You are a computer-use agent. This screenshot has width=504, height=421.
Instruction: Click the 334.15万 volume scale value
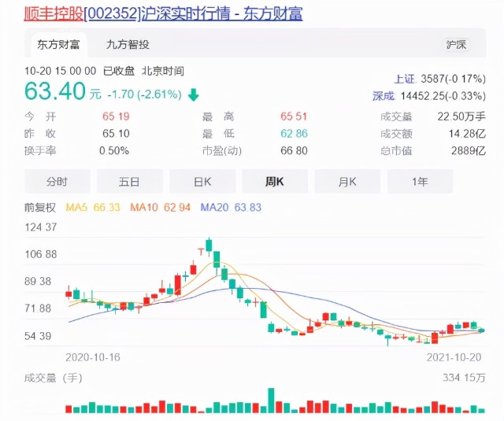coord(464,378)
